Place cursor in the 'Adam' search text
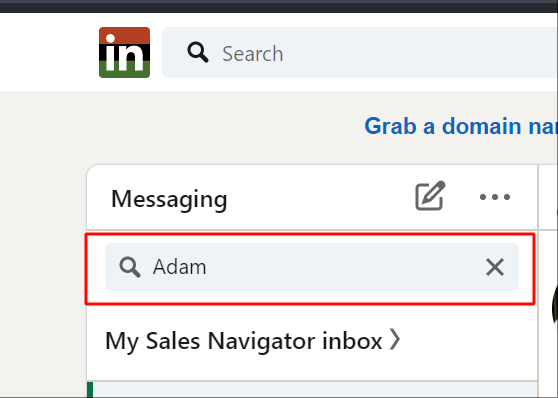 pyautogui.click(x=179, y=267)
